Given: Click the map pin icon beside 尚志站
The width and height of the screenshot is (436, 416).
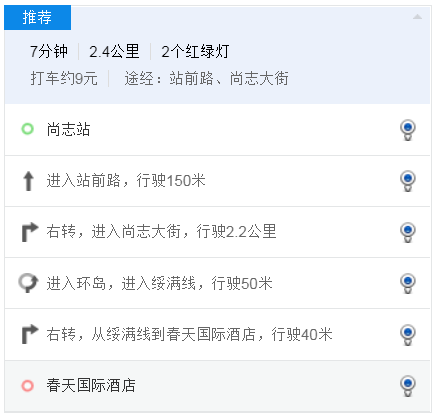Looking at the screenshot, I should pos(408,130).
